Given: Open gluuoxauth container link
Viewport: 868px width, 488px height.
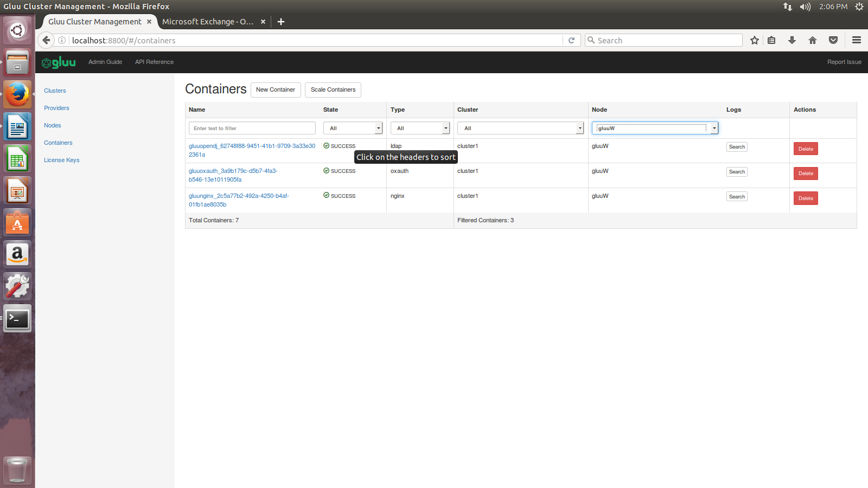Looking at the screenshot, I should pyautogui.click(x=233, y=175).
